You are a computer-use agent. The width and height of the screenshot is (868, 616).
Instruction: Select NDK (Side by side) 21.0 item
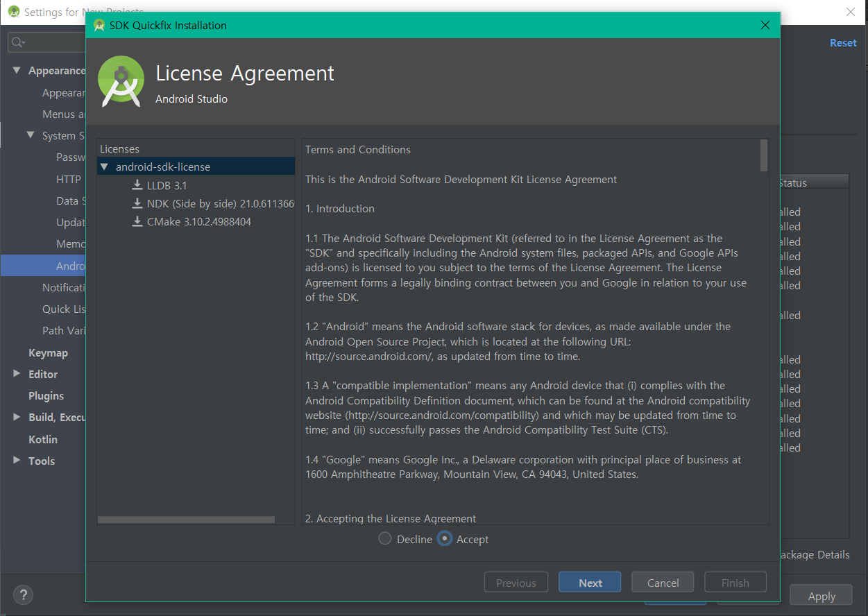tap(220, 204)
